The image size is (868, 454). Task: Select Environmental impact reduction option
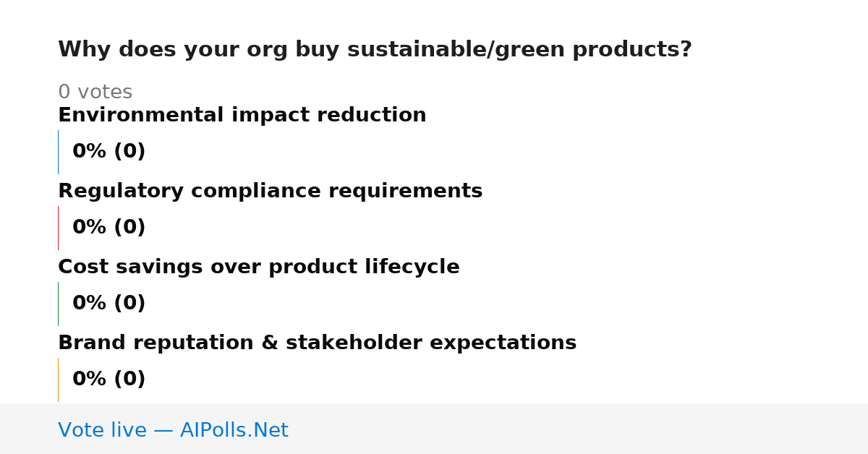coord(242,115)
